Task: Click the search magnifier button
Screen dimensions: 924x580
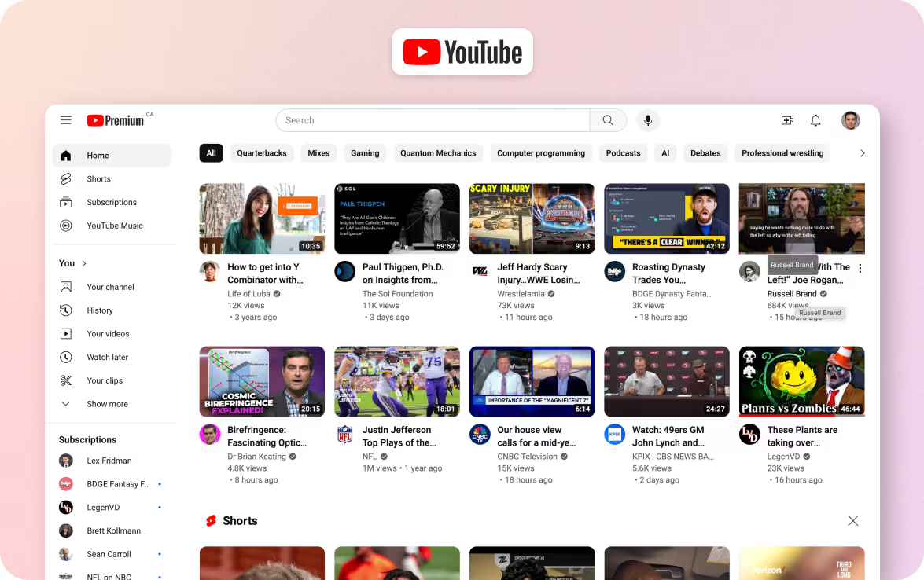Action: point(608,120)
